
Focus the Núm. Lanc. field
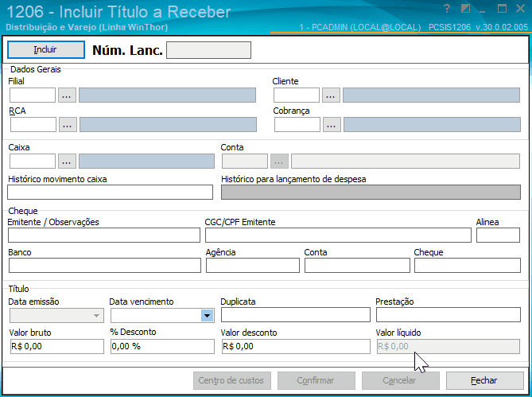208,50
